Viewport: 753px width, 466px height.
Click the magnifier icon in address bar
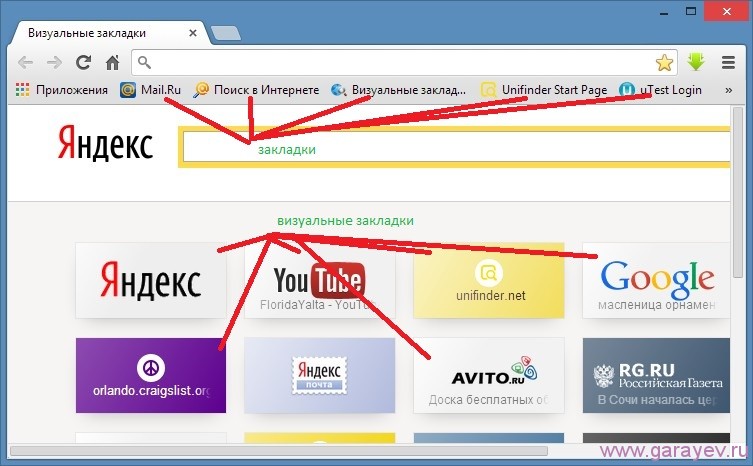tap(144, 62)
